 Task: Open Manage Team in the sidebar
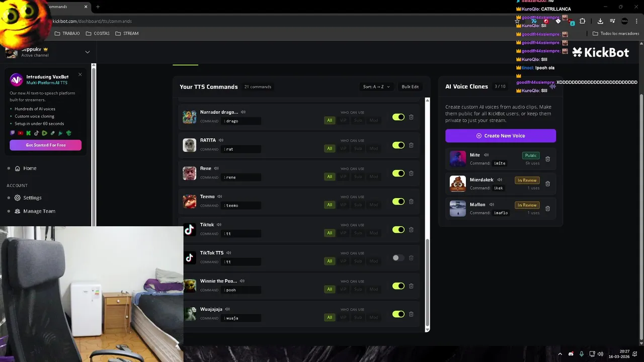tap(39, 211)
